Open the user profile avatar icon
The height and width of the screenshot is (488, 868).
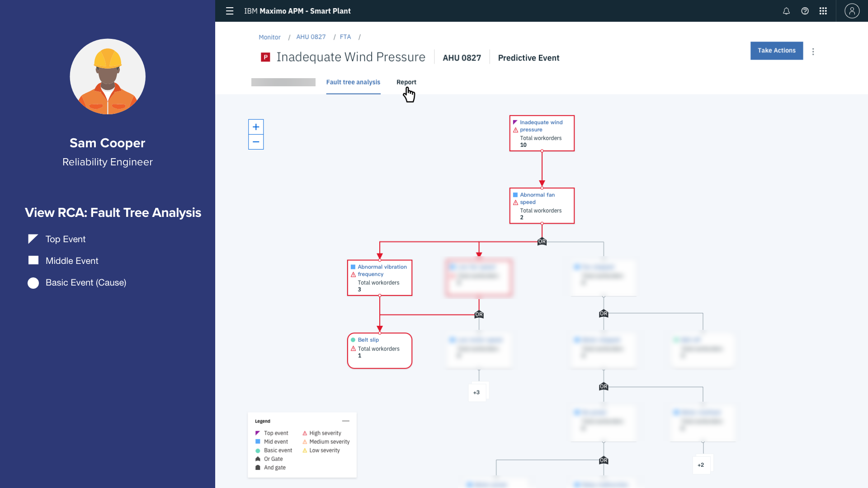[852, 11]
